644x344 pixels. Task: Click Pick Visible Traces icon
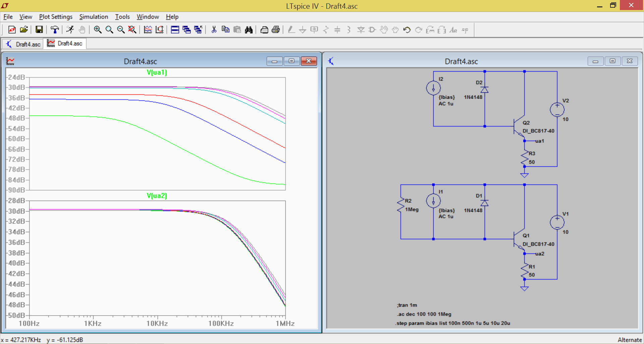[x=148, y=30]
